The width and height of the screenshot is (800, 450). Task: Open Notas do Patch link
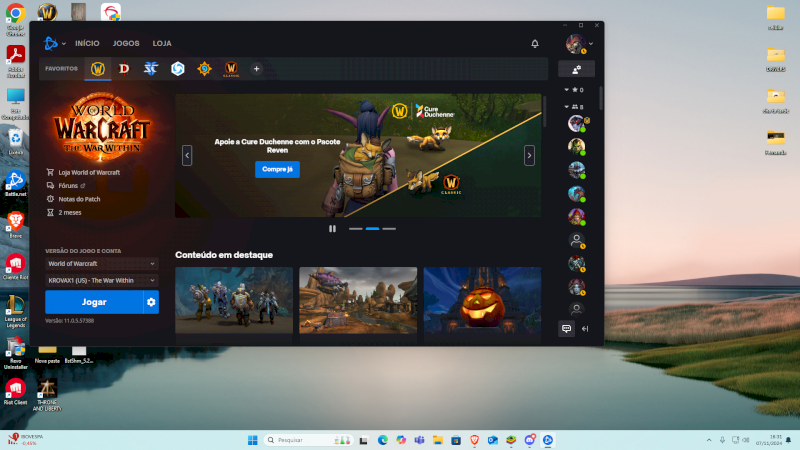[73, 199]
